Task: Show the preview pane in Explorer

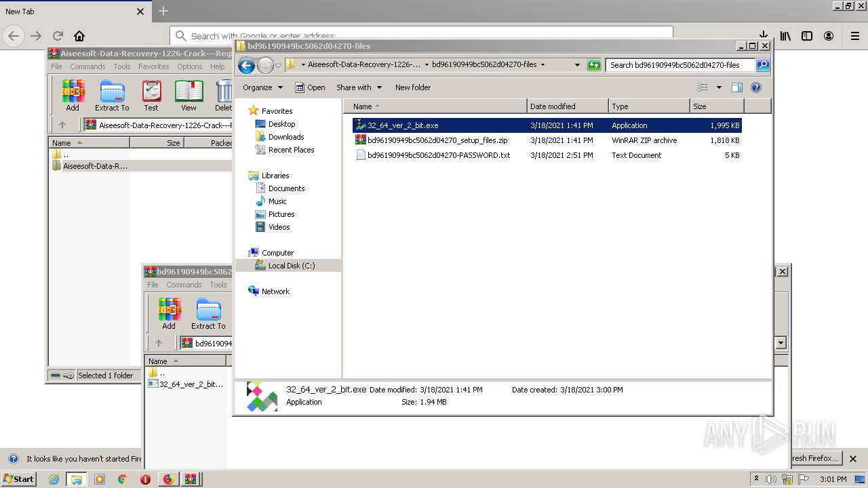Action: (737, 87)
